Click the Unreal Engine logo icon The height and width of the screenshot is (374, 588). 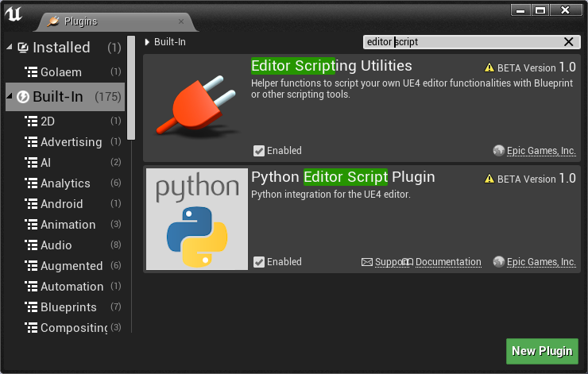(x=14, y=13)
